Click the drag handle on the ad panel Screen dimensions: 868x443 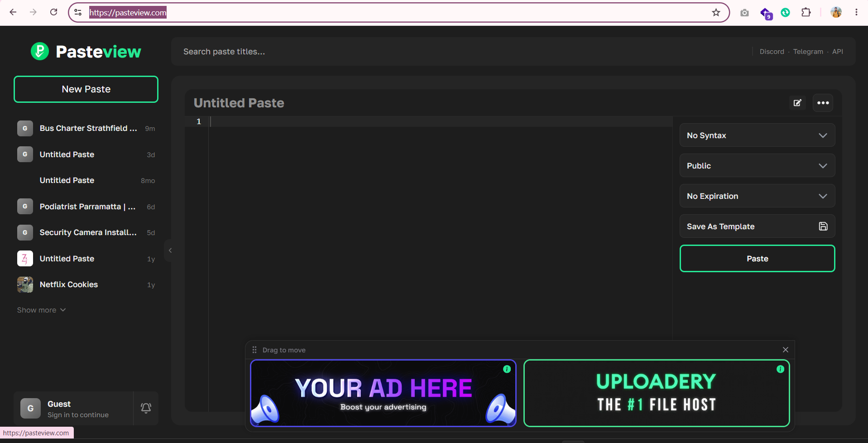(x=254, y=350)
